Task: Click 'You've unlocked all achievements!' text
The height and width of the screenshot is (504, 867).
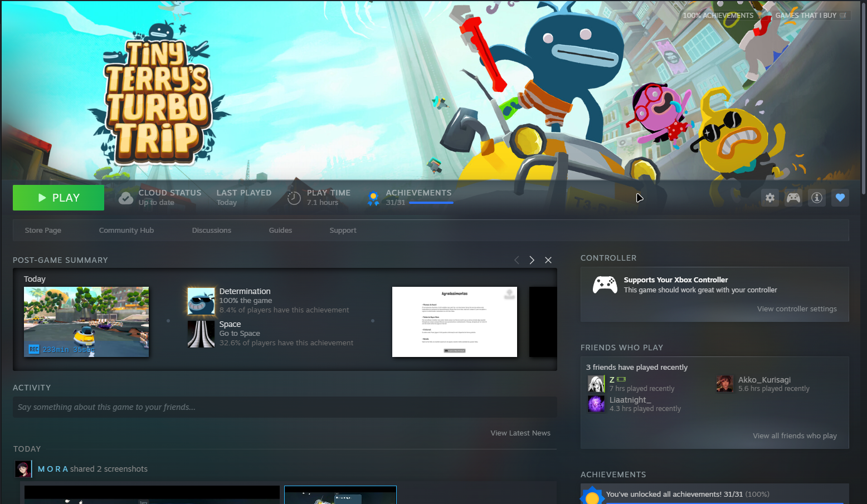Action: pyautogui.click(x=664, y=495)
